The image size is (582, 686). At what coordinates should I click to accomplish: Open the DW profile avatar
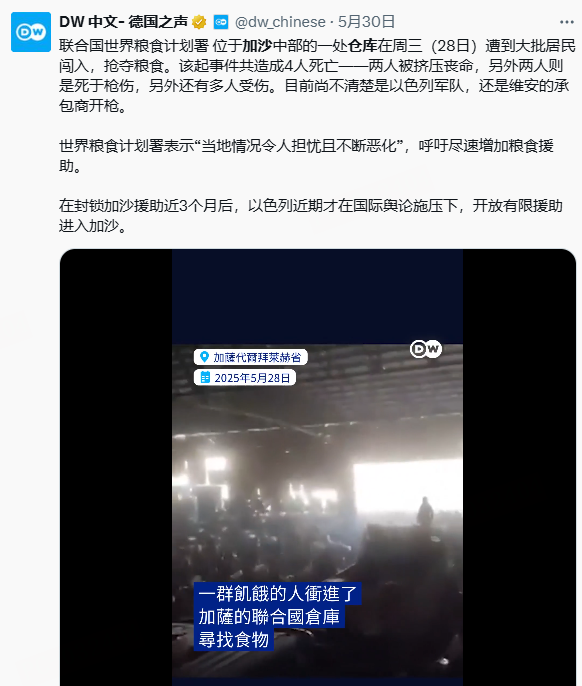click(31, 32)
